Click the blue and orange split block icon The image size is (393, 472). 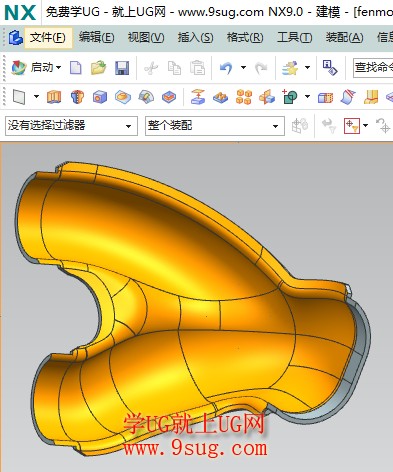pyautogui.click(x=325, y=98)
